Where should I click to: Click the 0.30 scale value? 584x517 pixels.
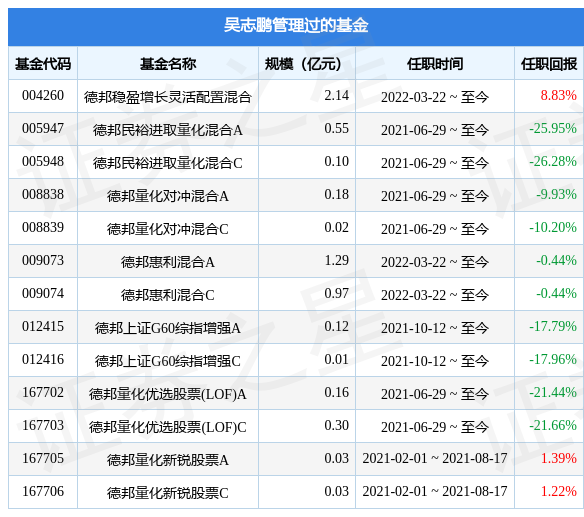point(336,426)
